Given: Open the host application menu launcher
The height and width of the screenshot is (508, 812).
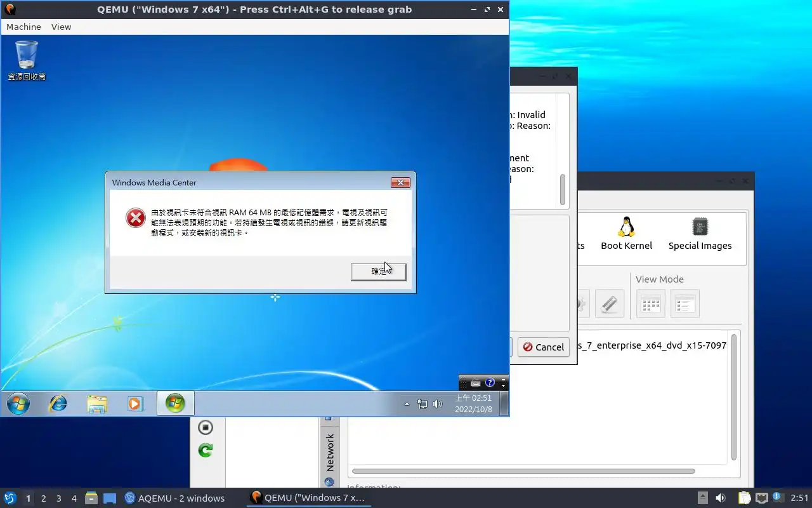Looking at the screenshot, I should click(10, 498).
